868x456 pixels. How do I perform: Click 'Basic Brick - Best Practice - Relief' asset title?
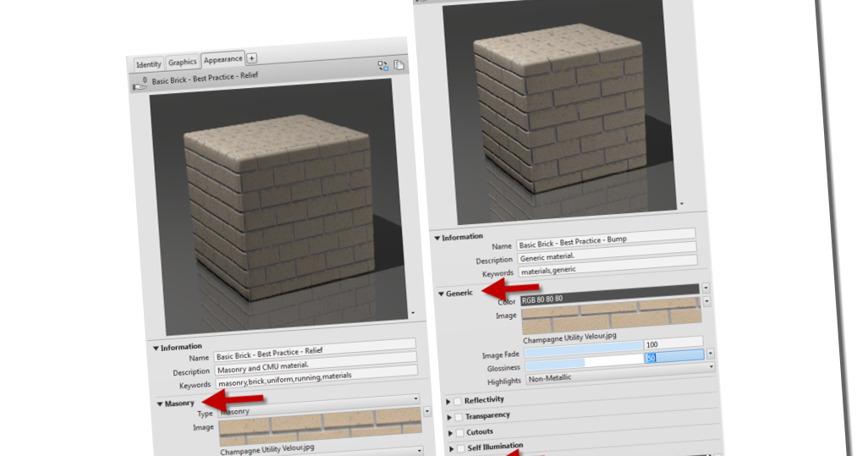coord(205,78)
